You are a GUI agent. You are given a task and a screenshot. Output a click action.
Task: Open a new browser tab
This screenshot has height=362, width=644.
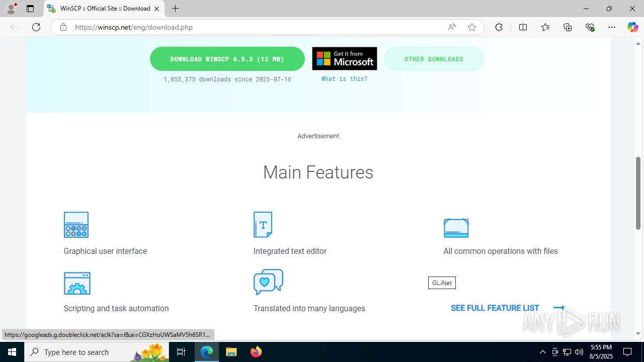point(175,9)
